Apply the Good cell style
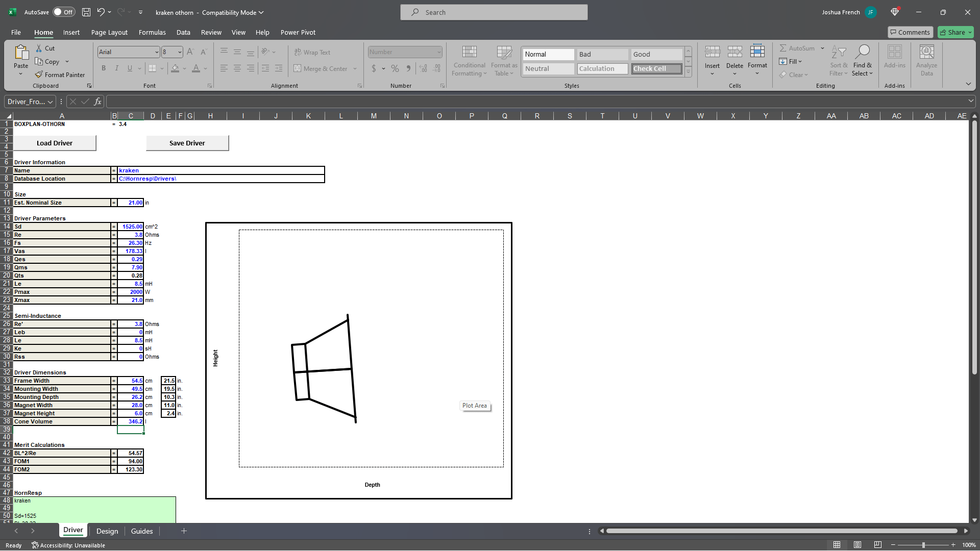The height and width of the screenshot is (551, 980). [x=656, y=54]
